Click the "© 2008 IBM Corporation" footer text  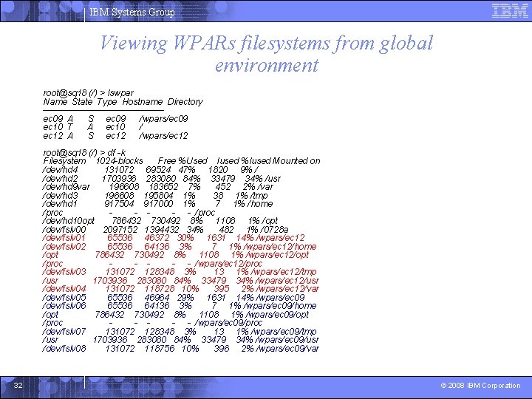[480, 386]
